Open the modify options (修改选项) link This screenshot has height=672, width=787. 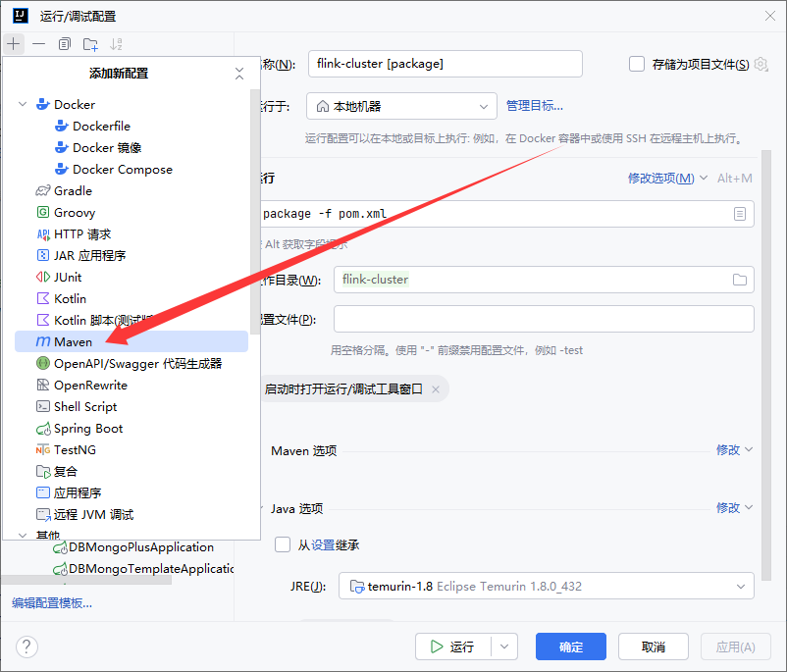(x=660, y=178)
